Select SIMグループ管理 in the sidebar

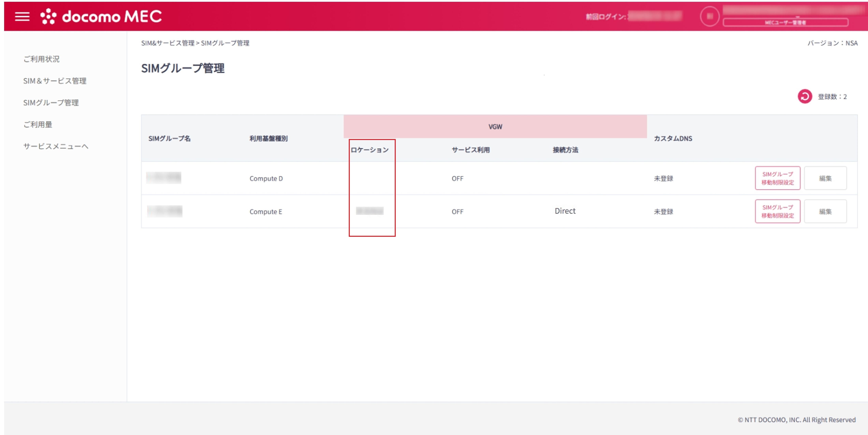click(x=51, y=103)
